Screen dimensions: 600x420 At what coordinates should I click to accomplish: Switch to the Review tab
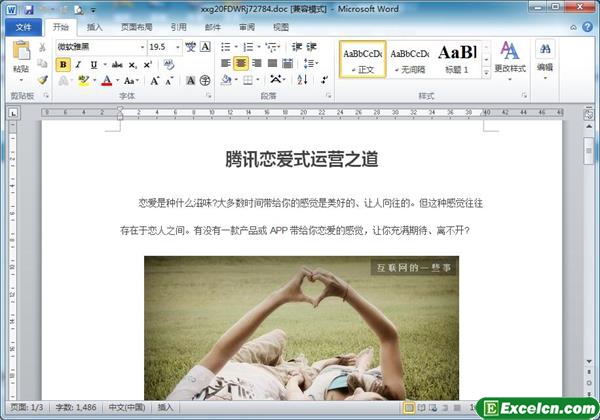tap(247, 27)
